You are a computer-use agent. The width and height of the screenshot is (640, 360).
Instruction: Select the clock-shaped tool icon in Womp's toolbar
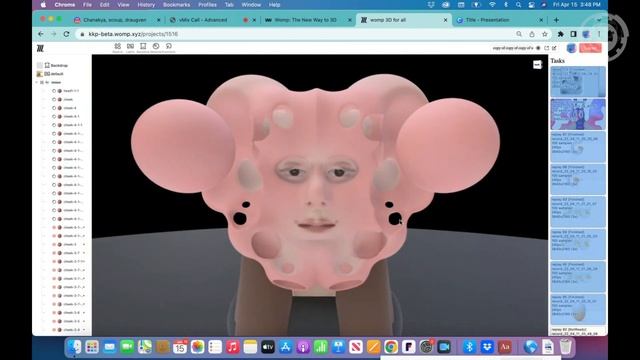(156, 46)
